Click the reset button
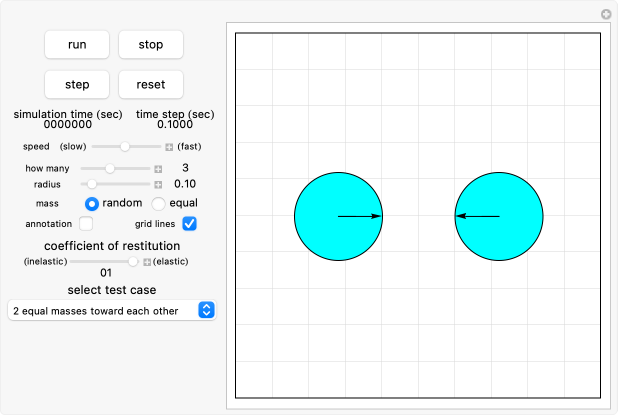The height and width of the screenshot is (416, 618). (151, 84)
